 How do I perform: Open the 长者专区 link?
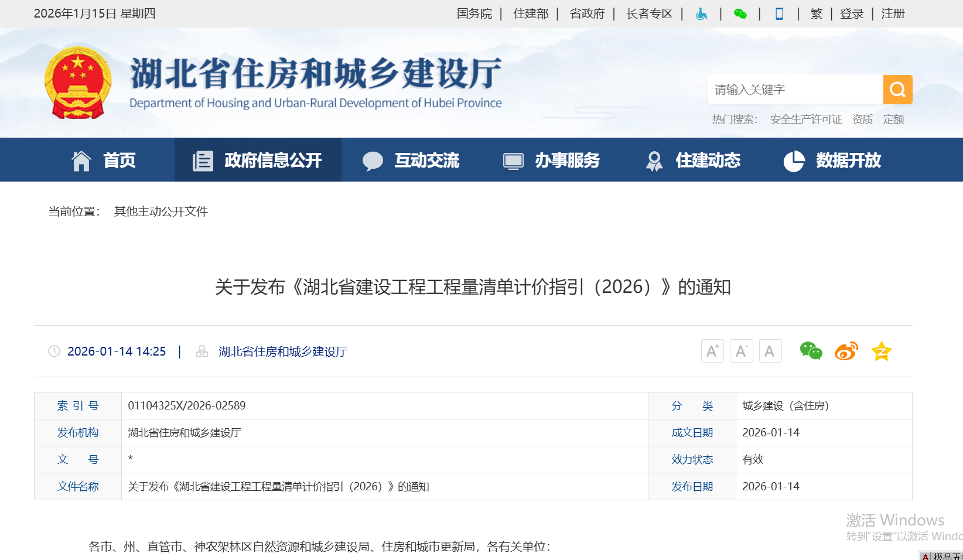pyautogui.click(x=649, y=14)
